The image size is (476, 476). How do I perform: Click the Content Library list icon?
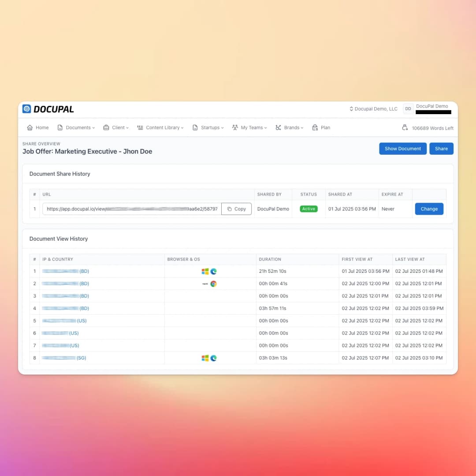point(140,127)
